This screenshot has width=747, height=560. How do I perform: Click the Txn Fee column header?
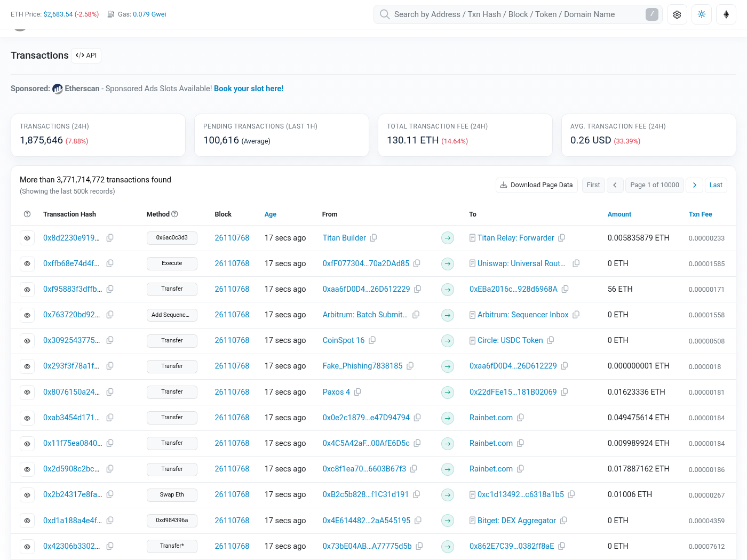tap(701, 214)
